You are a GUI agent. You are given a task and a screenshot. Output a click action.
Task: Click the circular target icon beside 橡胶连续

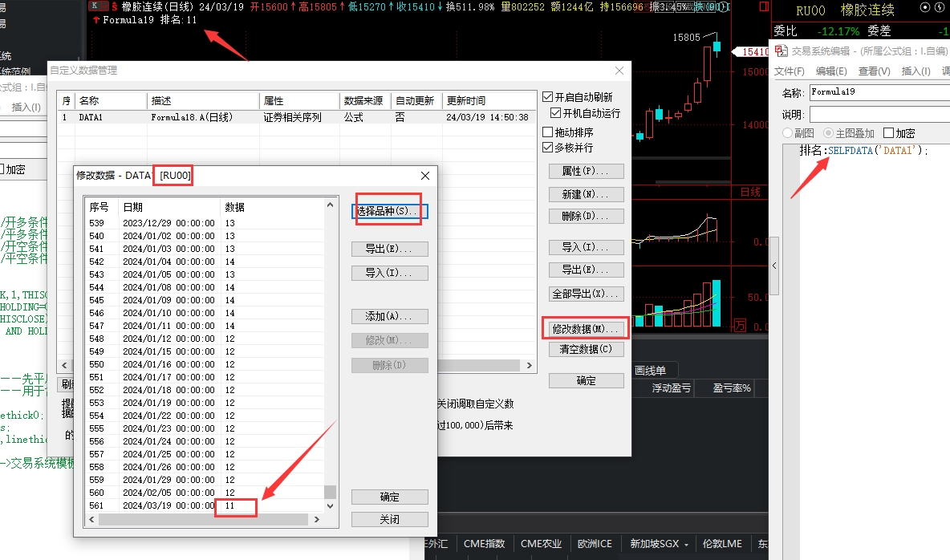click(x=924, y=8)
